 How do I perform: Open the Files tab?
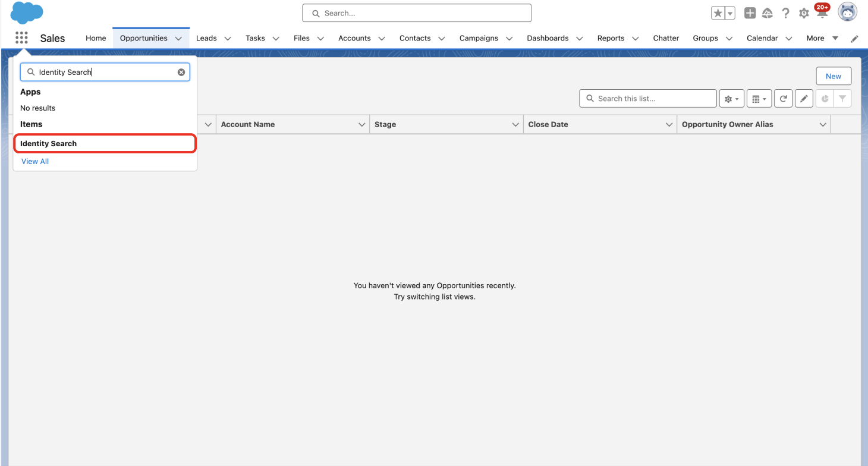[301, 38]
